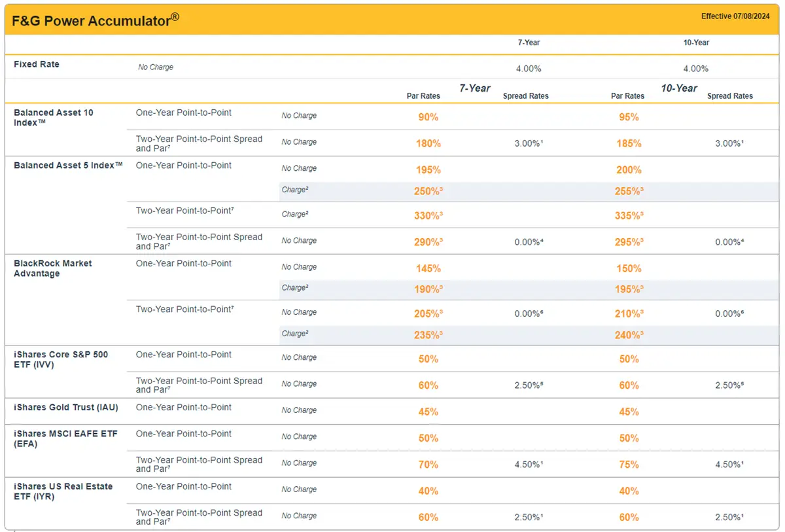Viewport: 785px width, 532px height.
Task: Click the iShares Core S&P 500 ETF (IVV) label
Action: [x=61, y=359]
